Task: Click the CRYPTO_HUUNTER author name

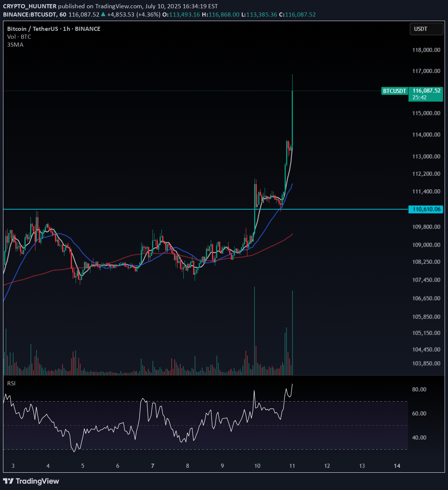Action: [x=30, y=6]
